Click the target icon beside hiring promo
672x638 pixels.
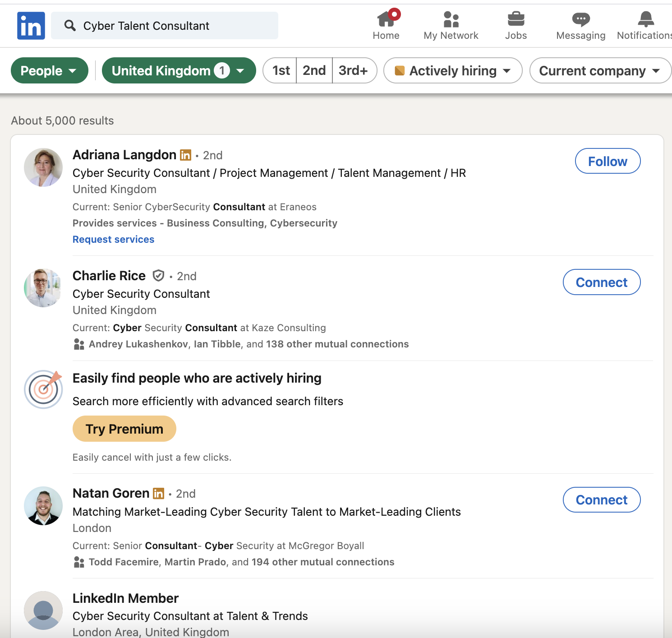(43, 389)
